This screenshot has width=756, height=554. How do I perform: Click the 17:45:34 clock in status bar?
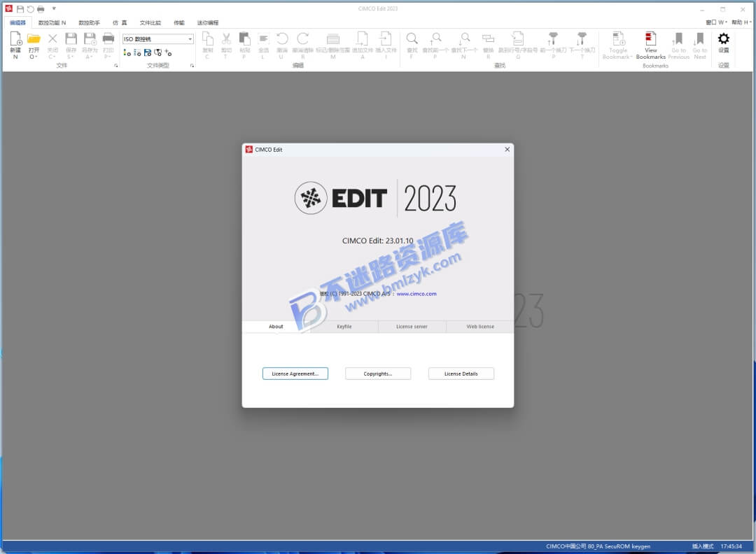click(731, 546)
